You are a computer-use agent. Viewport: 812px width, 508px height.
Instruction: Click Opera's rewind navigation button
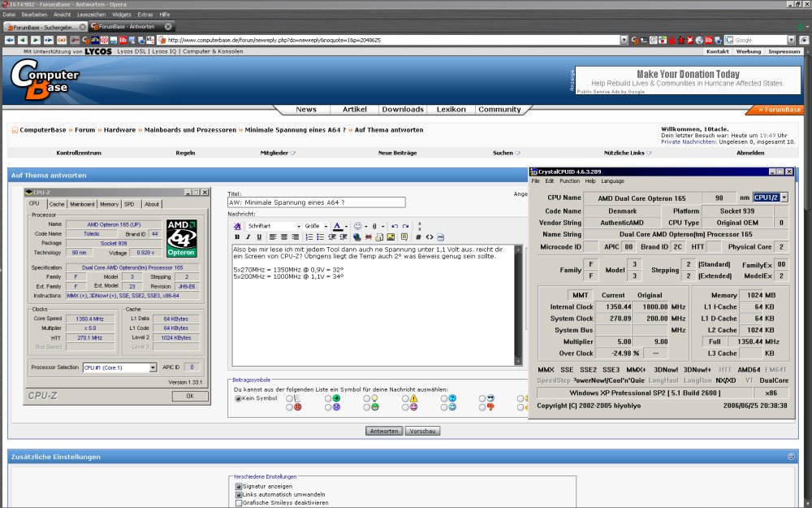click(x=9, y=40)
